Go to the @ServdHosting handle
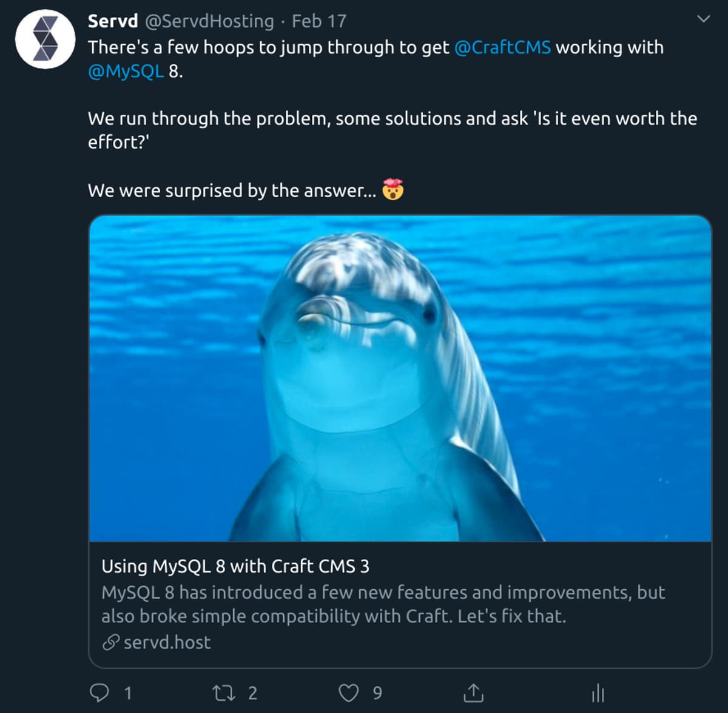The height and width of the screenshot is (713, 728). (209, 21)
